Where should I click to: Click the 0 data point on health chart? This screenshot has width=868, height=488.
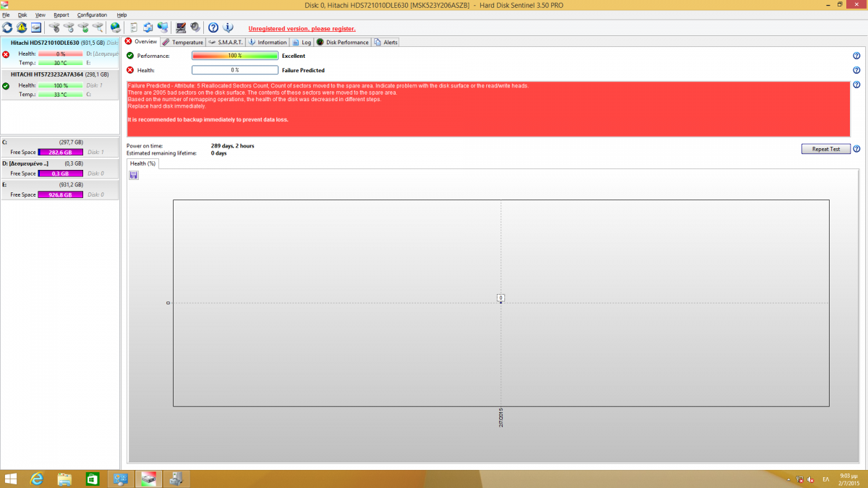(501, 298)
